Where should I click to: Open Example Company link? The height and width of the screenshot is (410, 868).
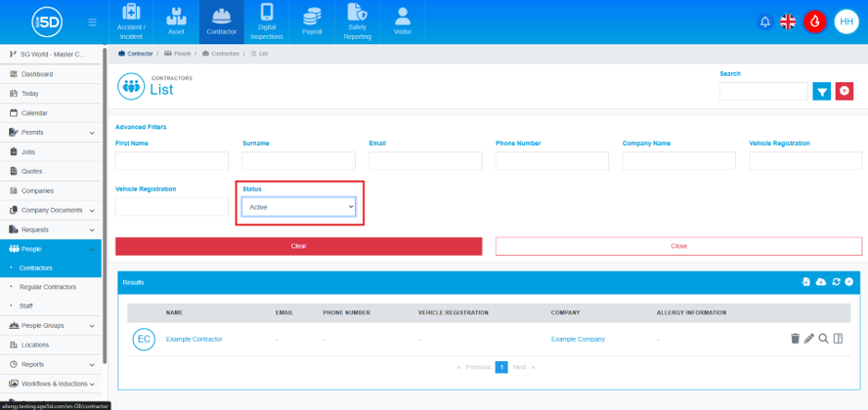click(x=578, y=339)
